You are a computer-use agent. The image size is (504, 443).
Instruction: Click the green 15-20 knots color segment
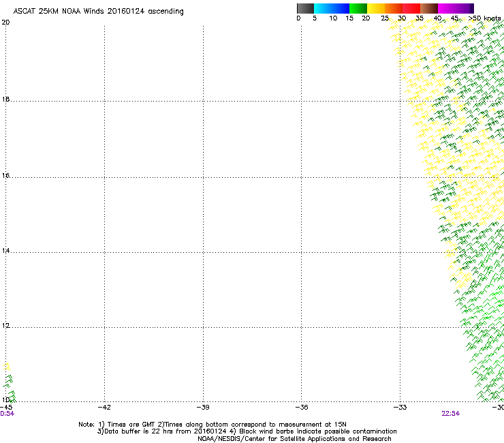(358, 8)
